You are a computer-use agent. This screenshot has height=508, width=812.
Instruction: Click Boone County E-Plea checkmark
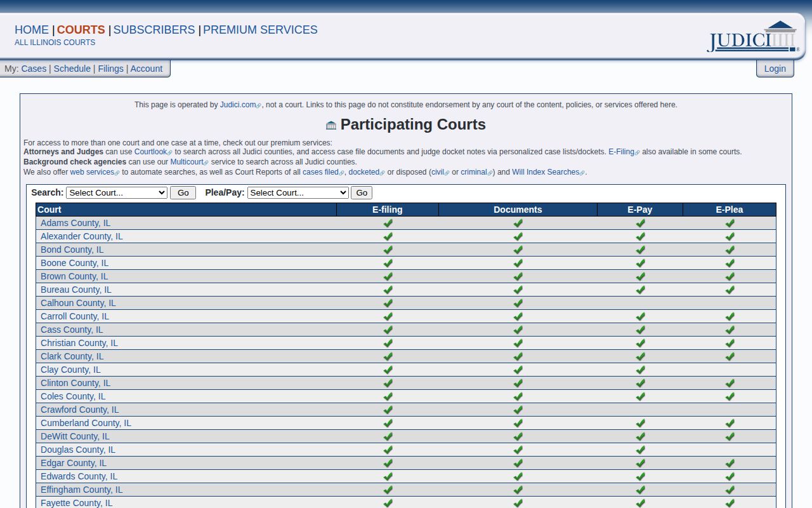[730, 263]
